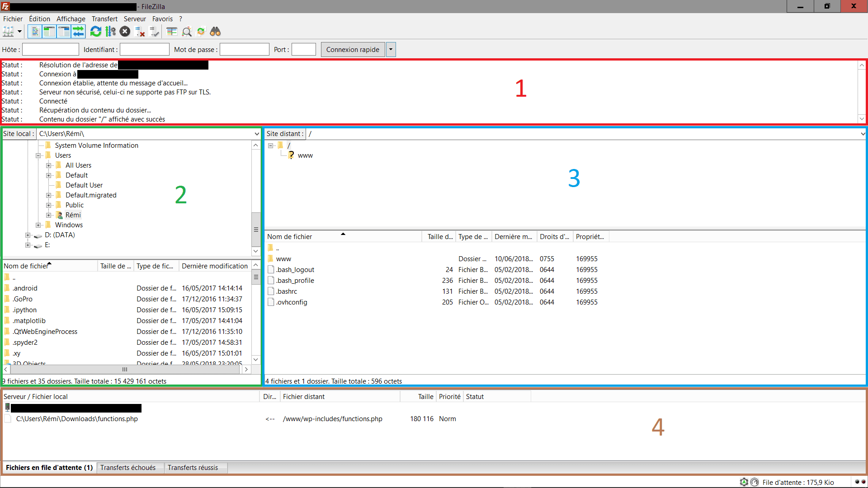Toggle directory comparison magnifier icon
This screenshot has width=868, height=488.
[x=187, y=32]
